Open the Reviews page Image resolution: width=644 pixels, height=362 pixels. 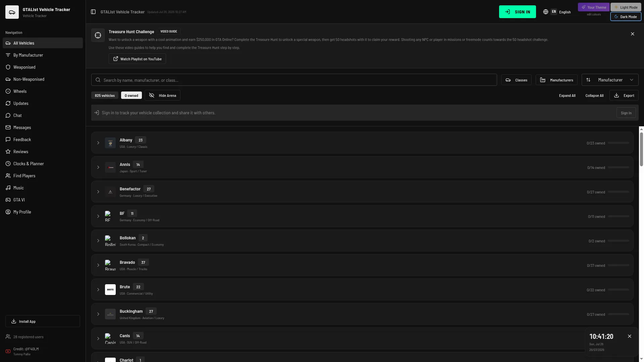pos(43,152)
